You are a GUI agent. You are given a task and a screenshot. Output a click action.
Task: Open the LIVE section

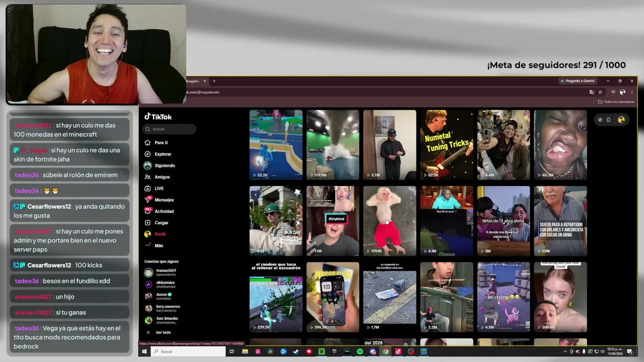coord(154,189)
